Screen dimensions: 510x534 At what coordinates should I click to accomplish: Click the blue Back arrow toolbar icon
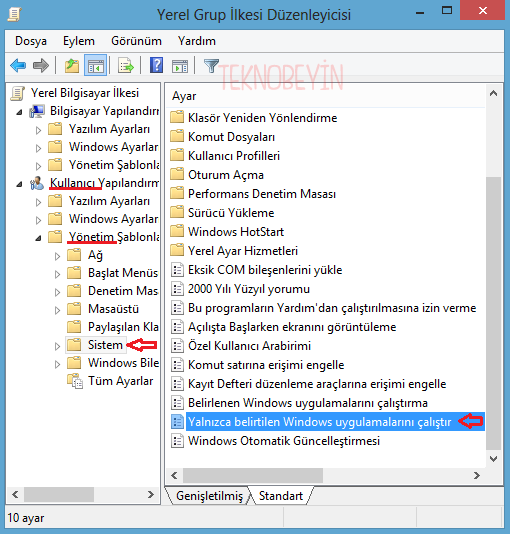point(18,65)
